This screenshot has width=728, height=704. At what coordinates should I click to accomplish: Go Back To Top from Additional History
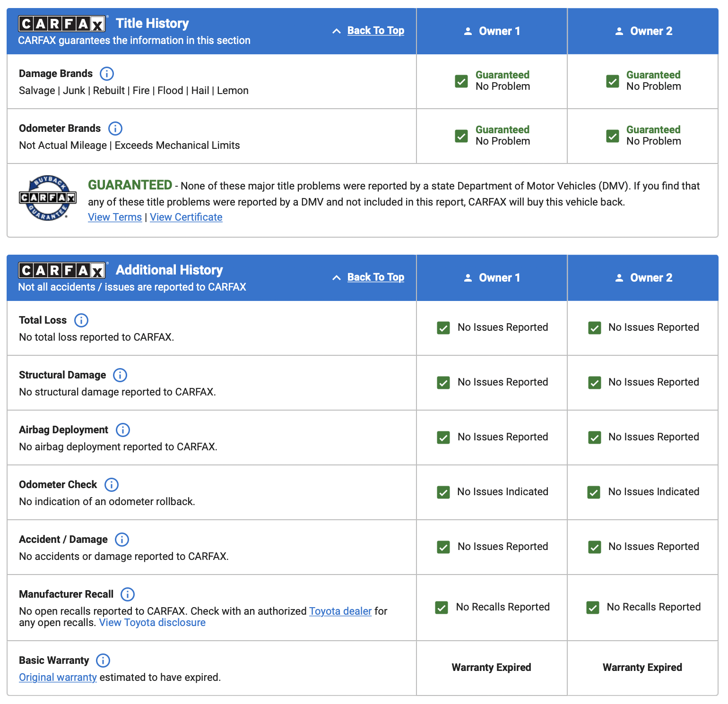point(376,277)
